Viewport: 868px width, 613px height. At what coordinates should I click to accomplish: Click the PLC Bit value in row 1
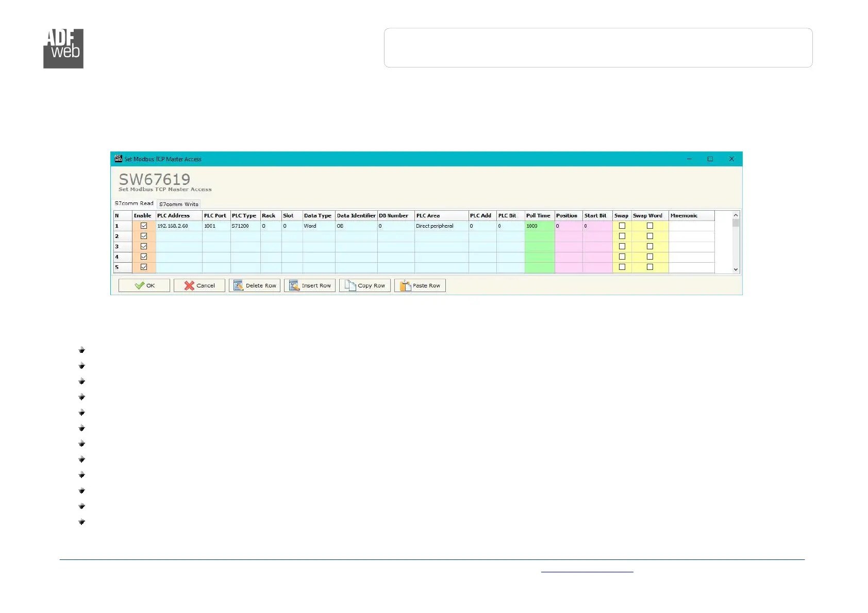click(x=511, y=226)
